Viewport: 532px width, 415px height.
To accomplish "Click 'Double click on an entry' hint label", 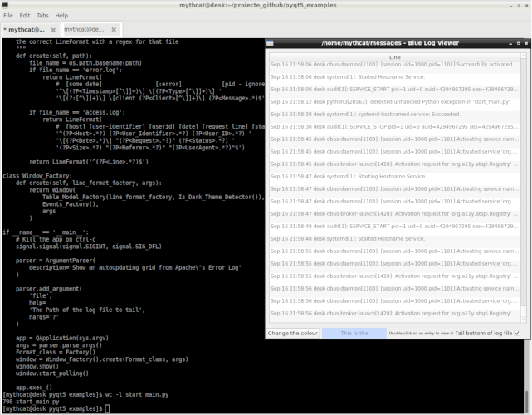I will [x=421, y=333].
